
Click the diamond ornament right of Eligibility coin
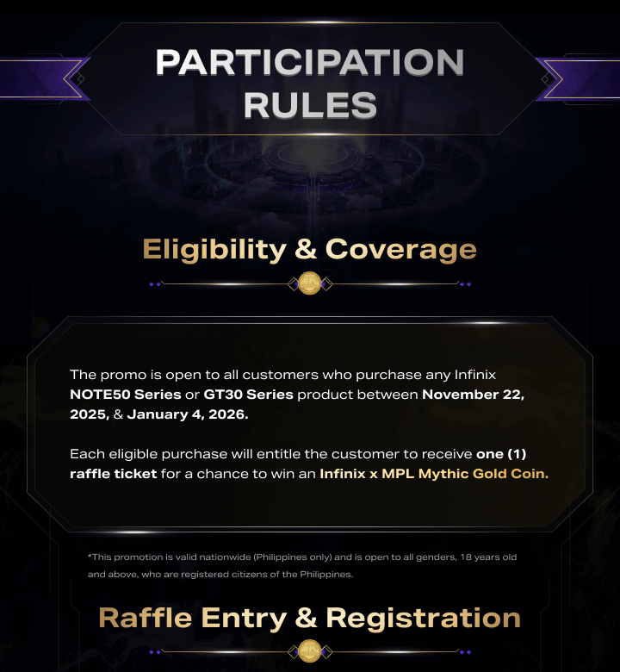(327, 283)
